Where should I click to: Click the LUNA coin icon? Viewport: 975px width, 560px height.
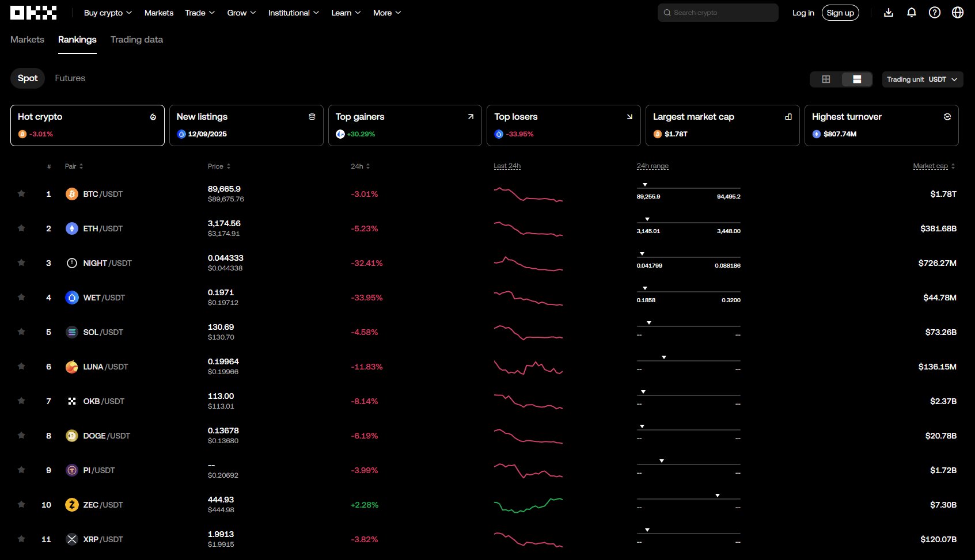click(x=72, y=367)
